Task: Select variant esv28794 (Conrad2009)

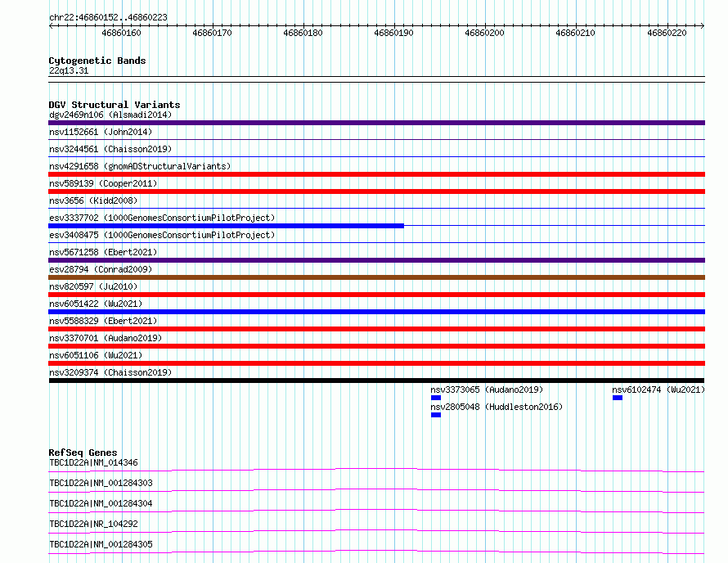Action: pyautogui.click(x=101, y=269)
